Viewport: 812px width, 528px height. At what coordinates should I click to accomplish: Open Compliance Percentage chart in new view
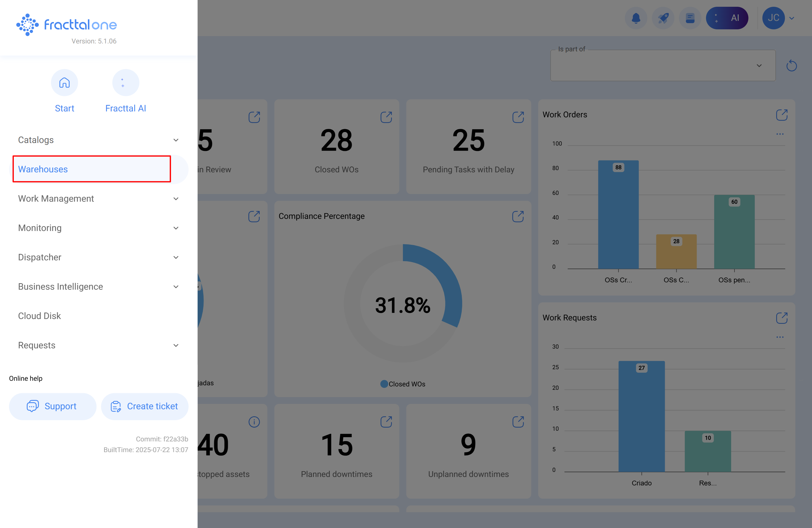click(x=518, y=216)
